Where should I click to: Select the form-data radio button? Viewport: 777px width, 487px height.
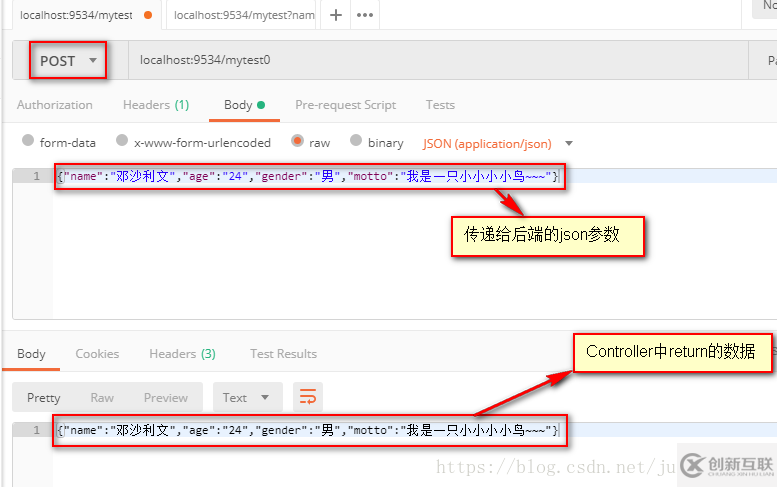[x=28, y=141]
